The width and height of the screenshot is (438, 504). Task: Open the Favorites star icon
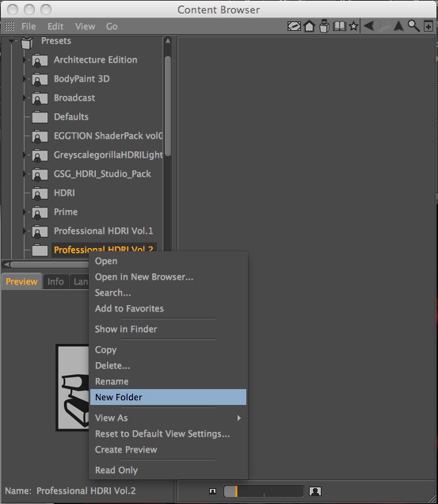(353, 26)
